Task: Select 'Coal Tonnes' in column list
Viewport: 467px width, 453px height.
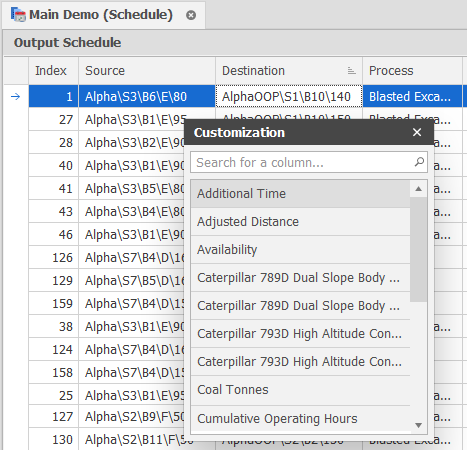Action: (x=300, y=390)
